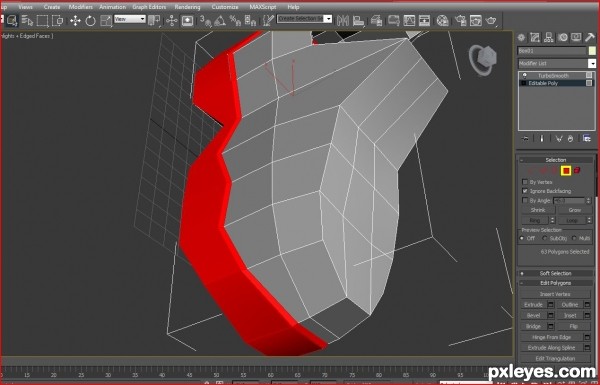Switch to the Motion panel tab
This screenshot has width=600, height=385.
click(x=562, y=37)
